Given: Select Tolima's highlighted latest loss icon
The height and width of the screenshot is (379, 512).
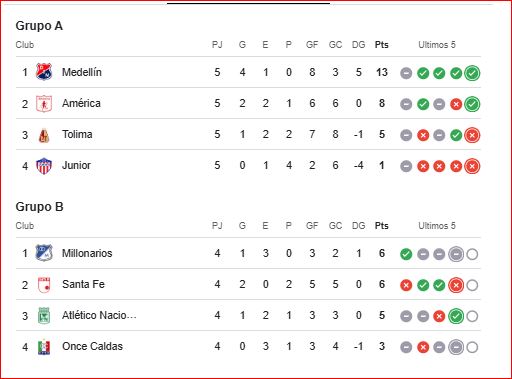Looking at the screenshot, I should (472, 135).
